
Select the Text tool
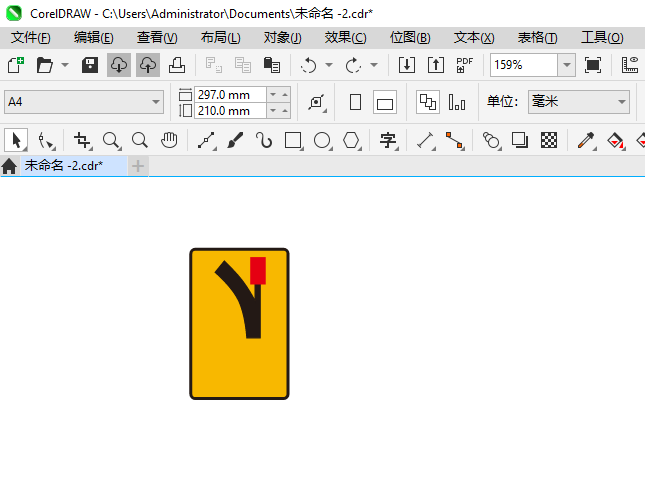point(388,140)
